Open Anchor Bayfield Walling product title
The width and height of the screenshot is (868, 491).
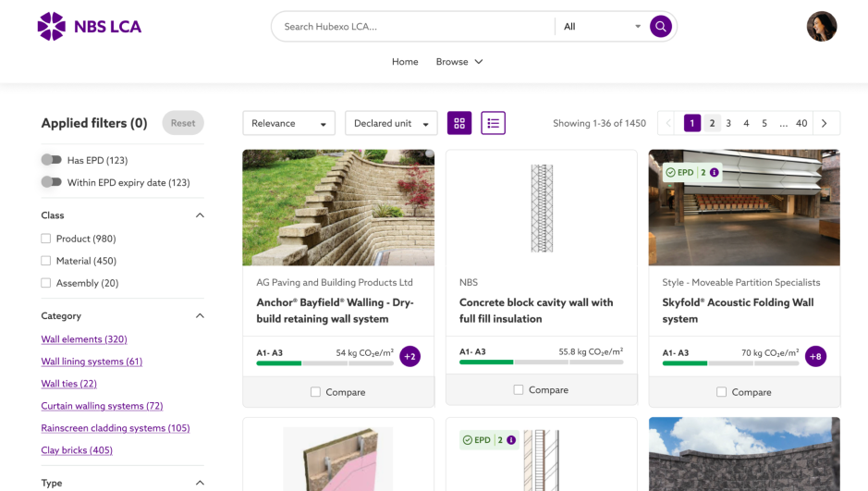(x=335, y=311)
